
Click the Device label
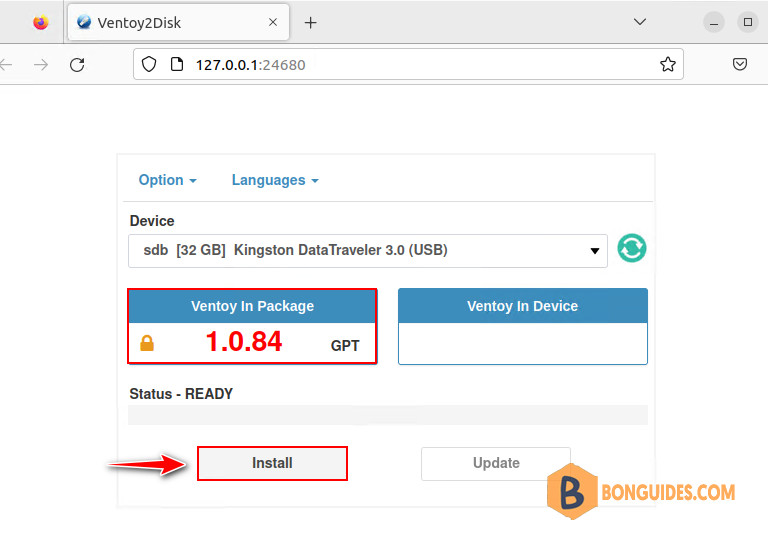coord(152,221)
